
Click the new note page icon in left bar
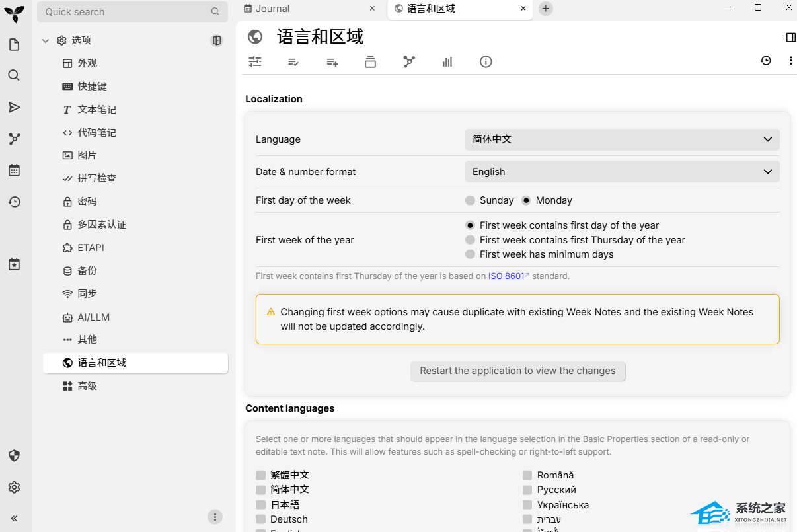pos(14,44)
